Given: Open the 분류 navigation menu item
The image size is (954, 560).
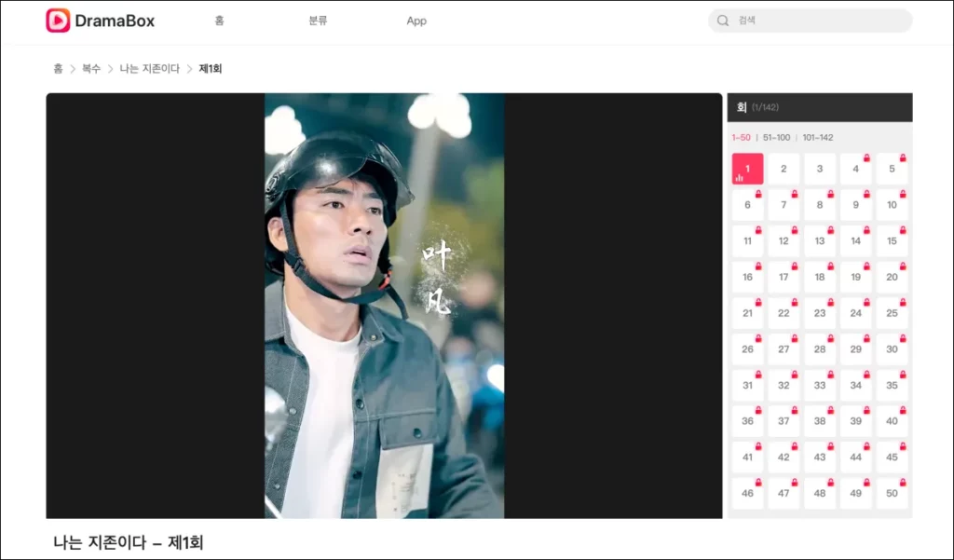Looking at the screenshot, I should click(x=319, y=20).
